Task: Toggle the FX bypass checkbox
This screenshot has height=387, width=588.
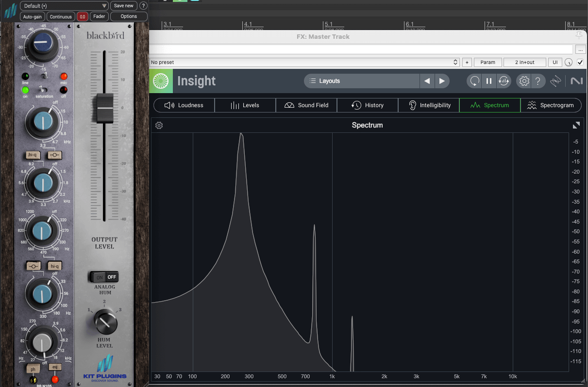Action: [x=580, y=62]
